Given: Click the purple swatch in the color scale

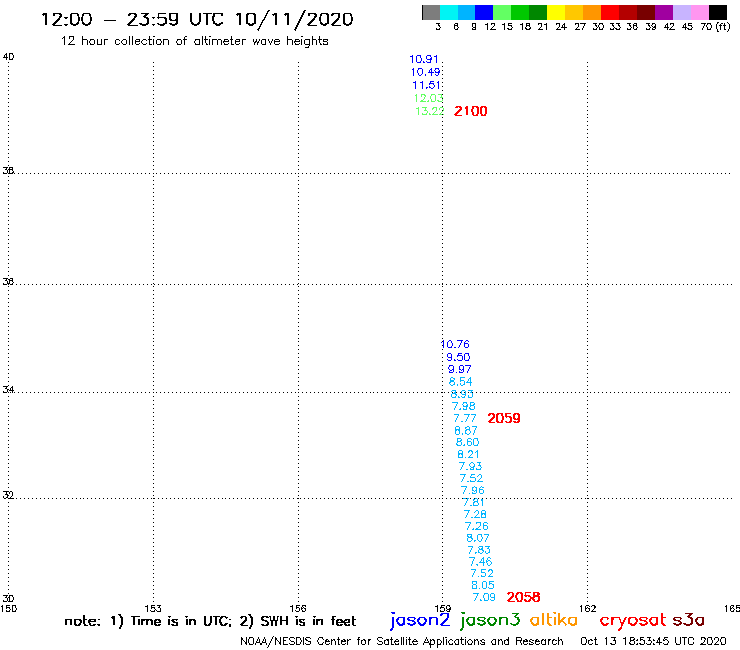Looking at the screenshot, I should [x=664, y=12].
